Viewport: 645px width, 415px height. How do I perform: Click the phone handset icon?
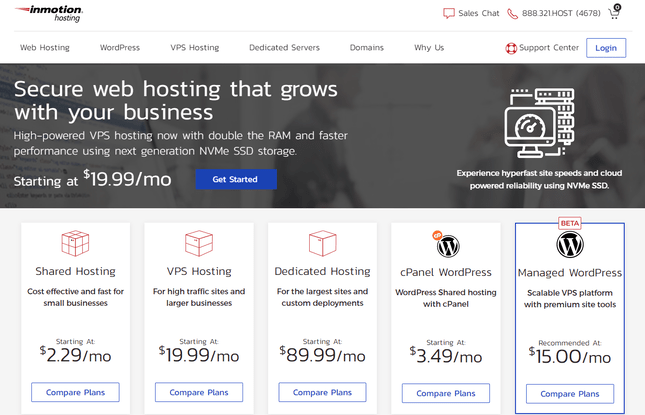coord(513,14)
